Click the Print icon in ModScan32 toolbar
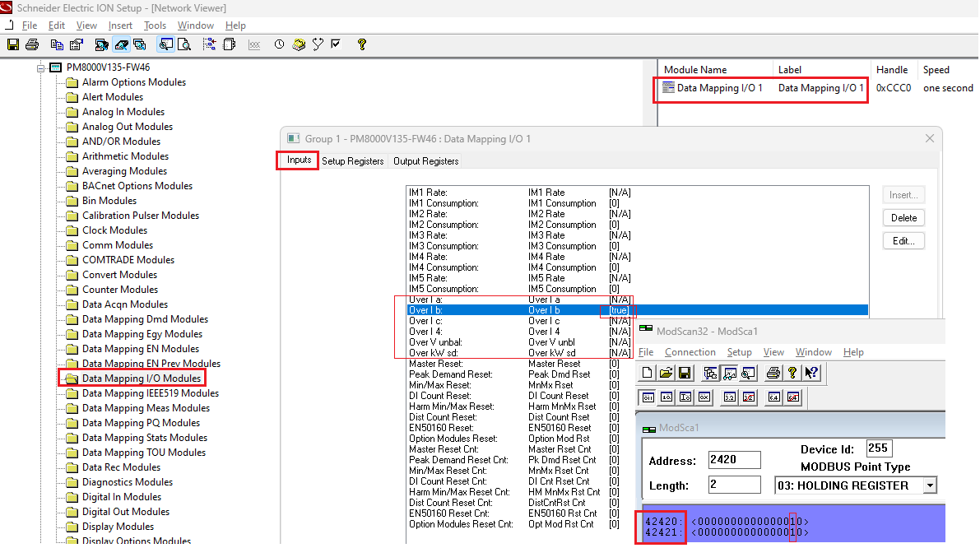Image resolution: width=980 pixels, height=548 pixels. [x=773, y=373]
